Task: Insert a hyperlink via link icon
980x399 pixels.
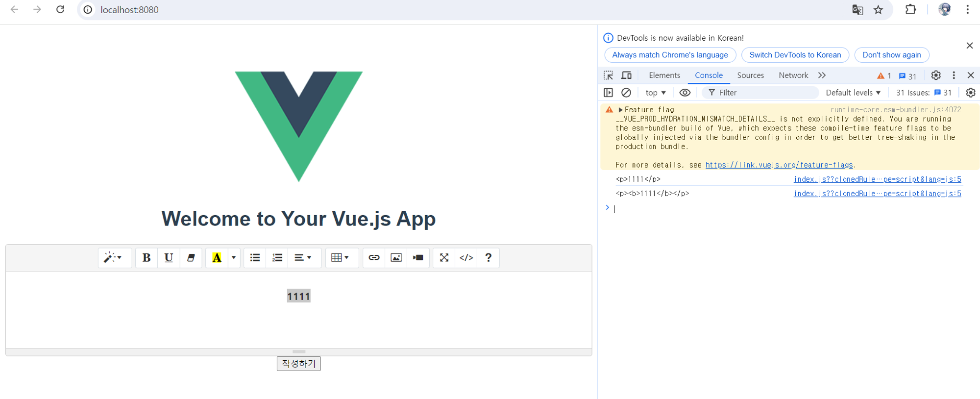Action: pyautogui.click(x=374, y=258)
